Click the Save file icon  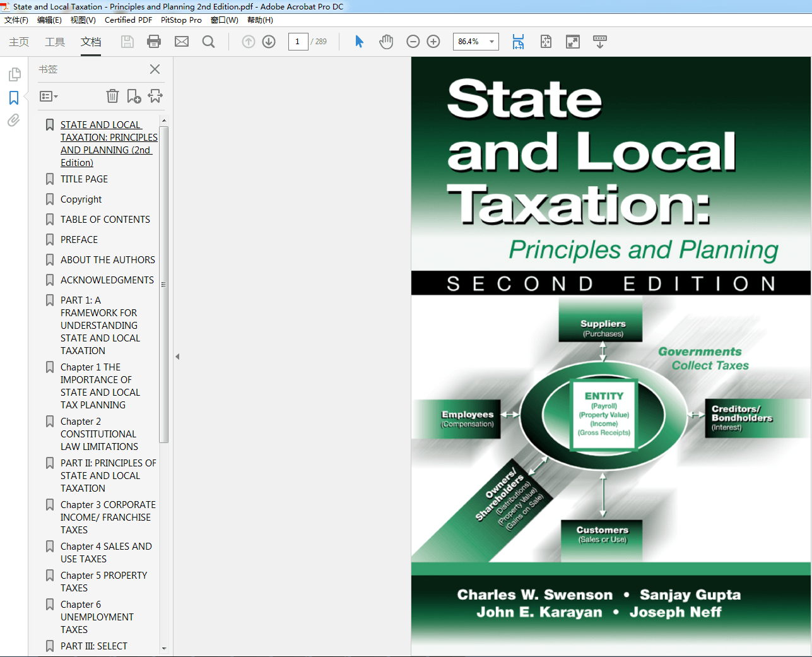click(127, 42)
